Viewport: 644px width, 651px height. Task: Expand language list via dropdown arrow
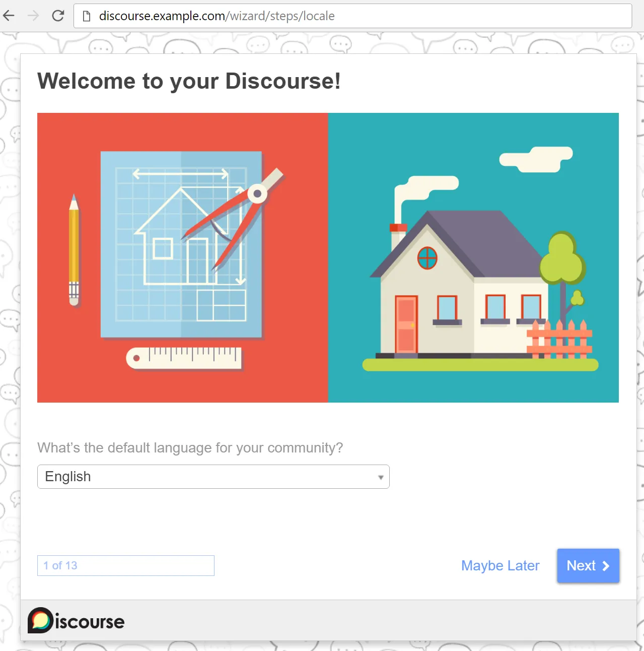click(381, 477)
